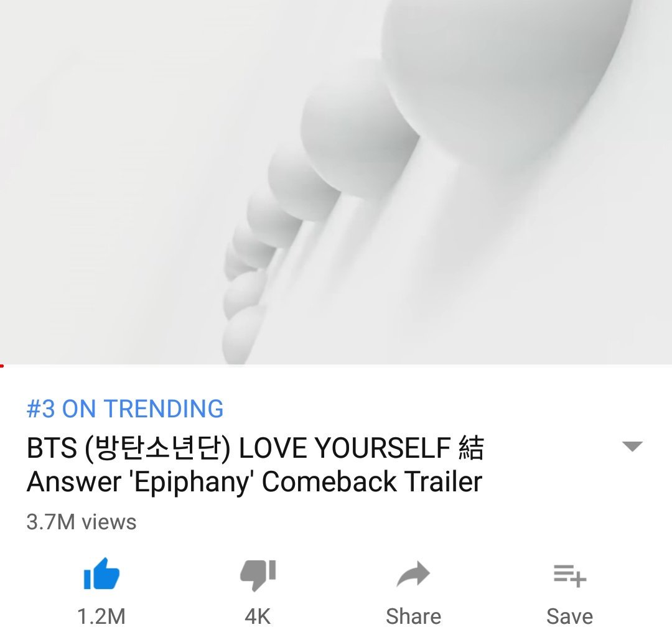Click the 1.2M likes count
This screenshot has width=672, height=640.
click(x=101, y=616)
